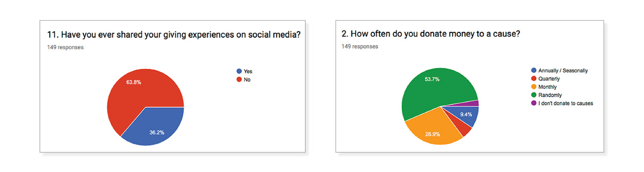Click the small purple pie slice

point(472,103)
